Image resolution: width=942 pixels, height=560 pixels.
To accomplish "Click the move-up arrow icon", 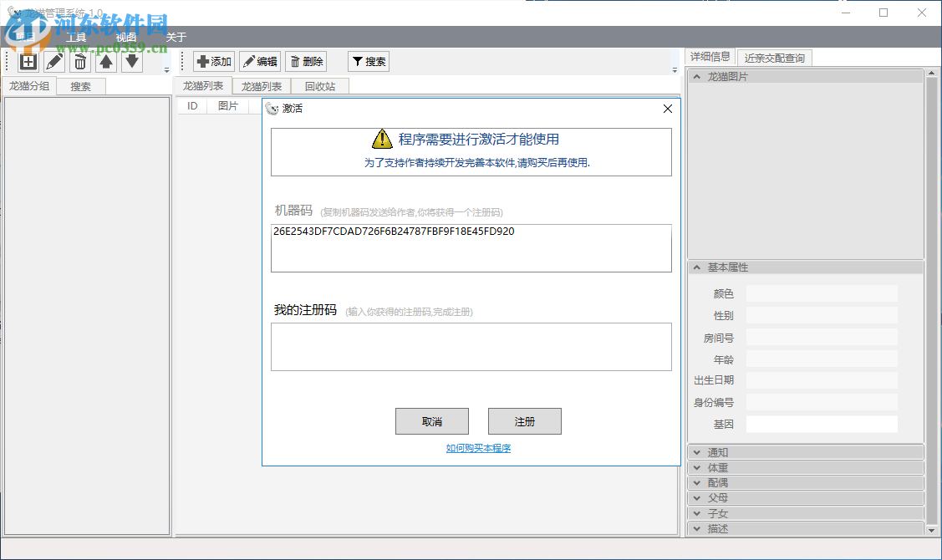I will (x=105, y=61).
